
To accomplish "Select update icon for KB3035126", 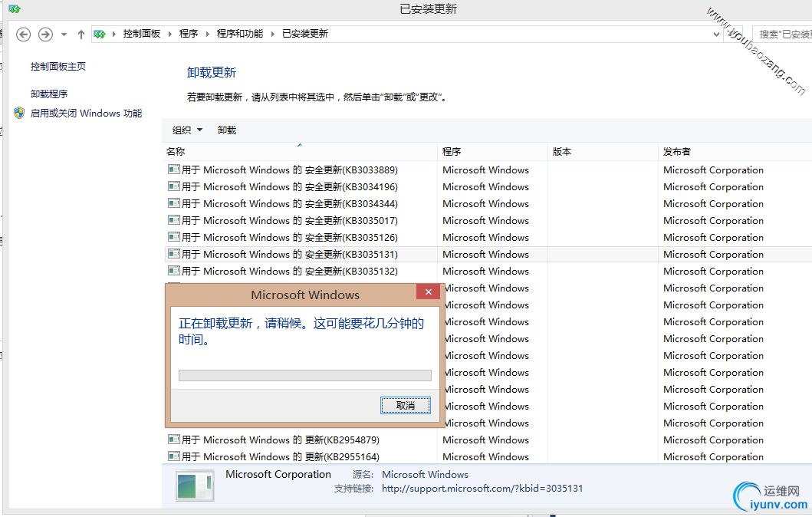I will click(x=174, y=237).
